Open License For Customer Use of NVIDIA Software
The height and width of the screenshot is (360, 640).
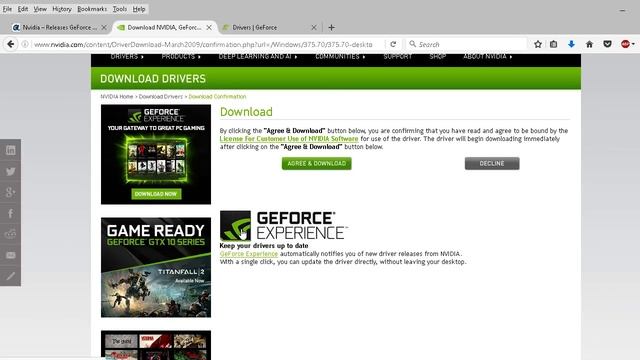(289, 139)
